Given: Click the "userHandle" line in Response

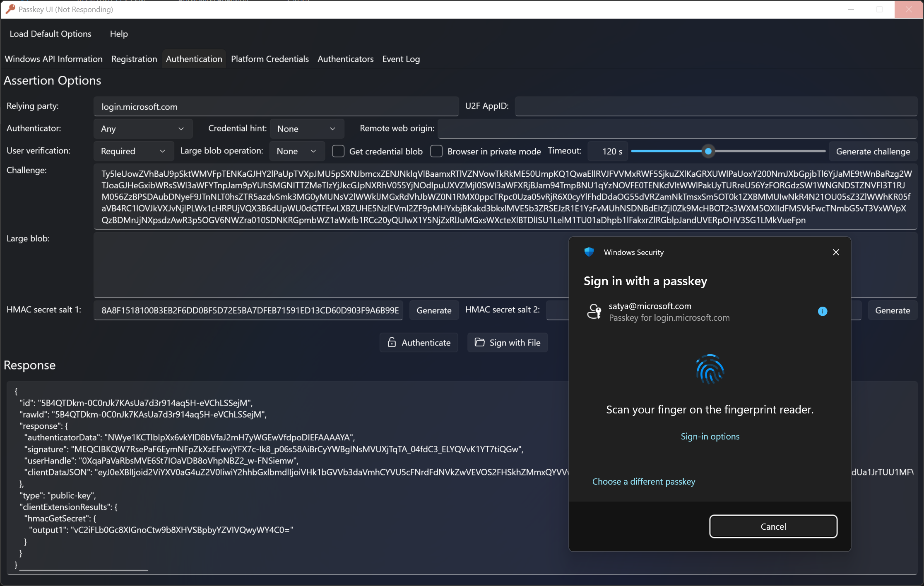Looking at the screenshot, I should click(161, 461).
